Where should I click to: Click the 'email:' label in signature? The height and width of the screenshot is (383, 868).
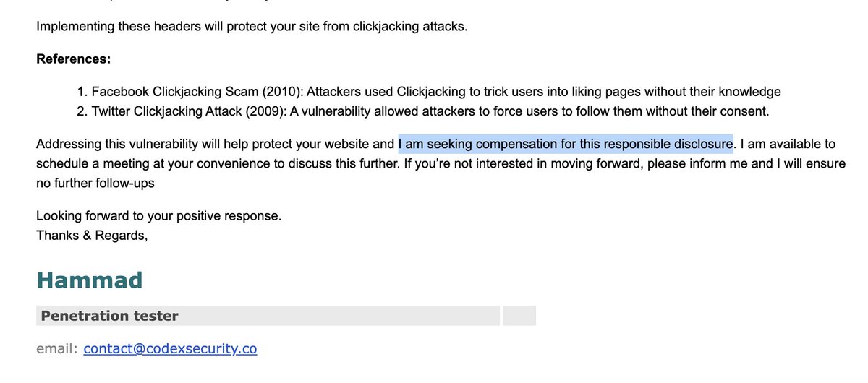tap(57, 349)
